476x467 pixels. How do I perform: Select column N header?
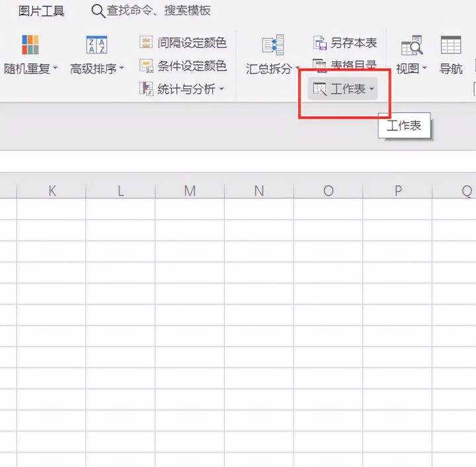click(x=259, y=191)
